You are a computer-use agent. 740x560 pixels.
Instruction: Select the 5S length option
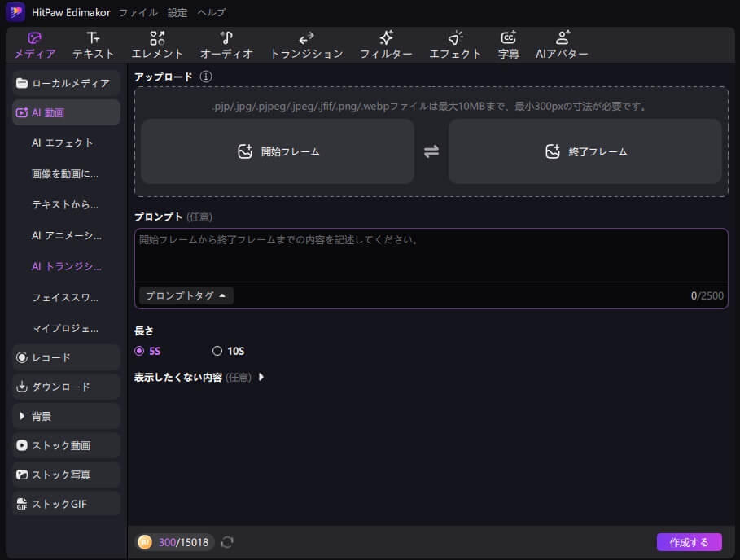click(x=147, y=351)
